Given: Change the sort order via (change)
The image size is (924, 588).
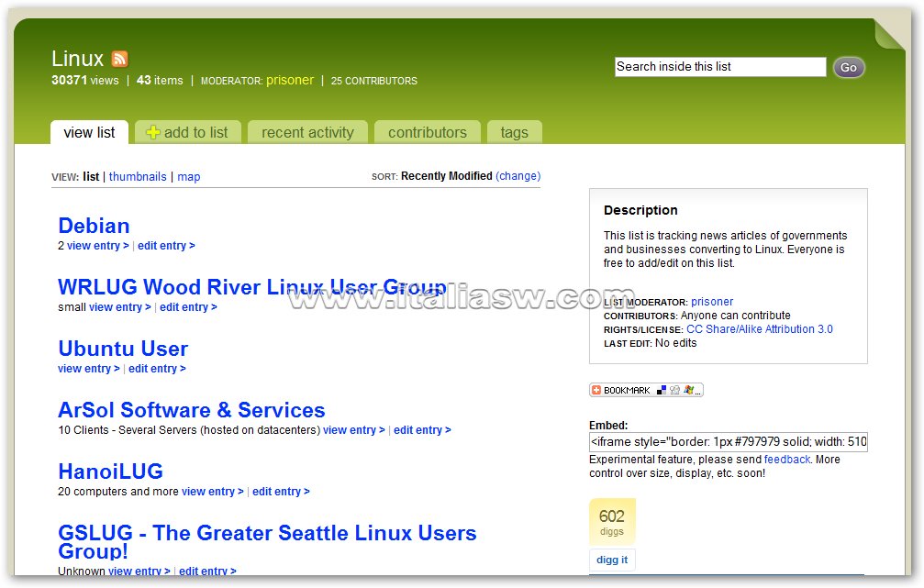Looking at the screenshot, I should [x=518, y=176].
